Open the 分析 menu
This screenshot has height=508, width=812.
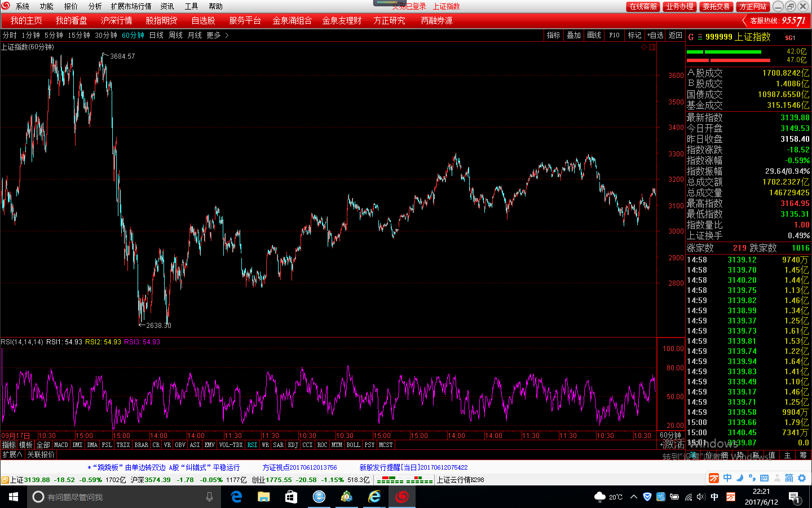tap(95, 6)
